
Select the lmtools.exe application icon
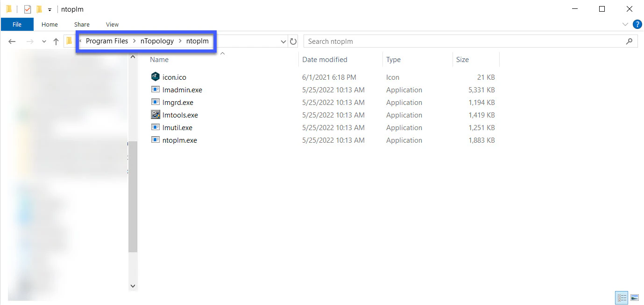156,115
